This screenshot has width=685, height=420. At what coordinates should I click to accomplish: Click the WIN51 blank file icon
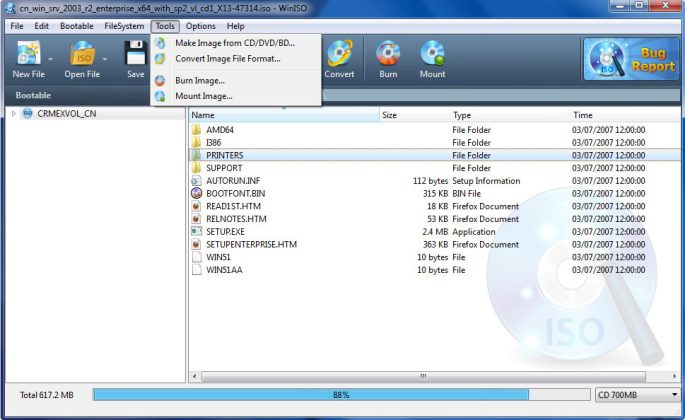tap(197, 257)
